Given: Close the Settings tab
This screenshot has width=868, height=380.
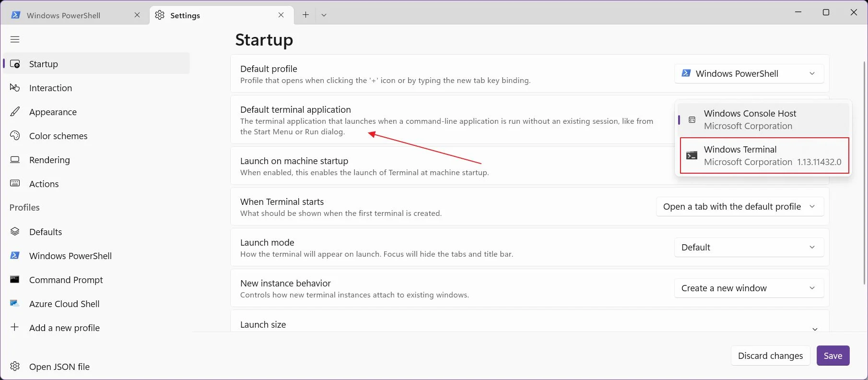Looking at the screenshot, I should click(281, 15).
